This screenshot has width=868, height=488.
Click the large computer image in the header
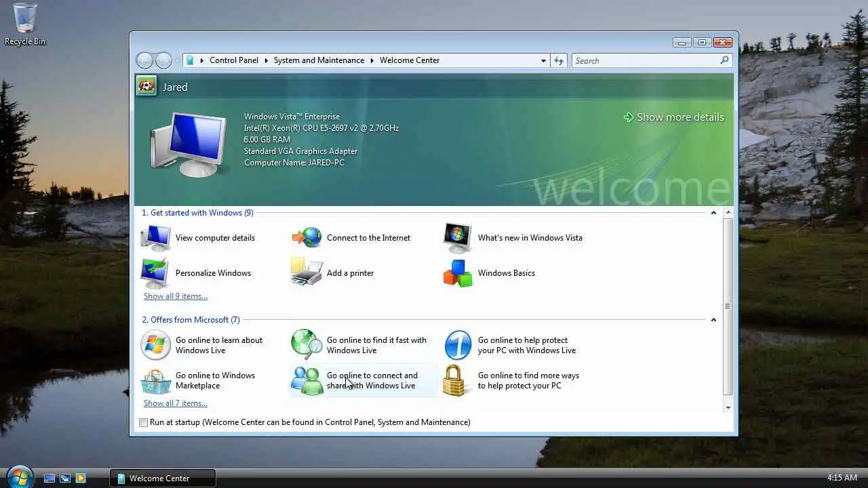coord(189,144)
